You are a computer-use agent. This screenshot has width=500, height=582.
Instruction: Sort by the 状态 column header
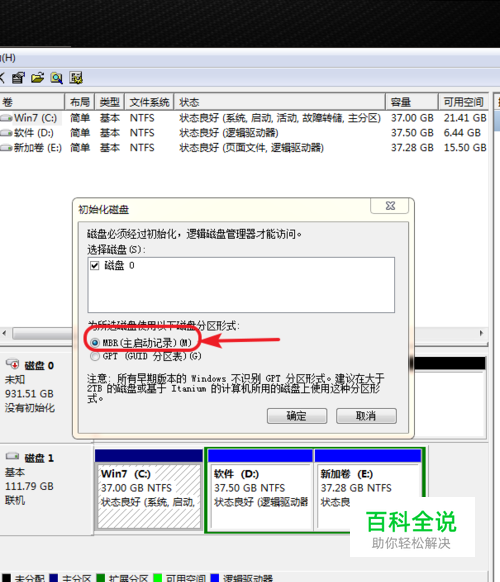pyautogui.click(x=280, y=102)
